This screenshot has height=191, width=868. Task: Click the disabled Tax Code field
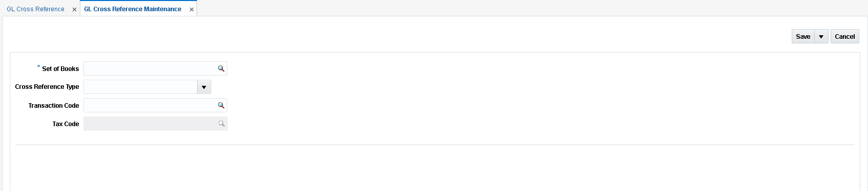pyautogui.click(x=150, y=124)
